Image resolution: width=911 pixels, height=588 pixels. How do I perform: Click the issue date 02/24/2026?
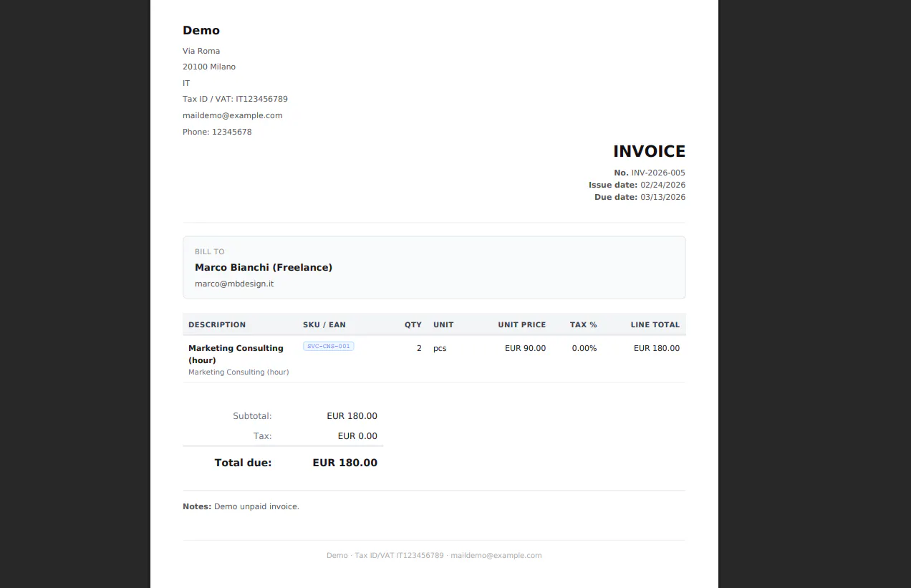pos(662,185)
